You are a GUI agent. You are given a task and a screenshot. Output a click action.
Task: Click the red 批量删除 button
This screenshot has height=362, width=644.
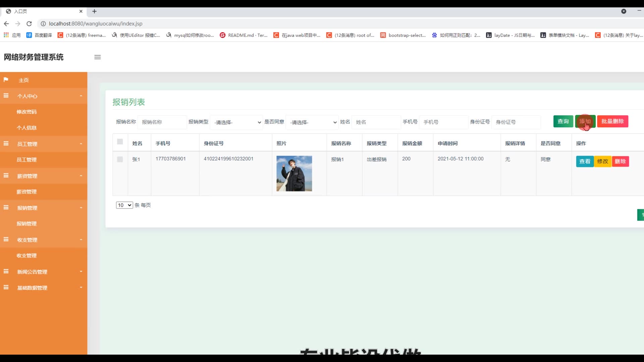coord(612,121)
